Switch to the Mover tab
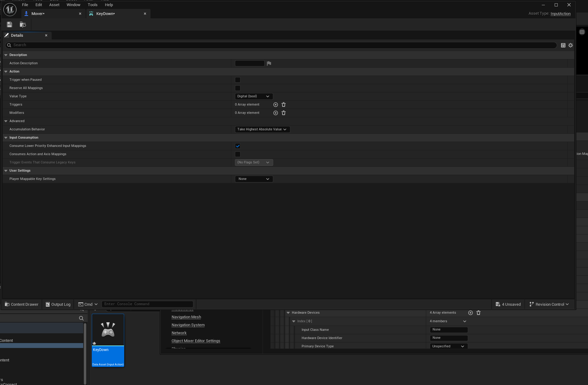 38,14
